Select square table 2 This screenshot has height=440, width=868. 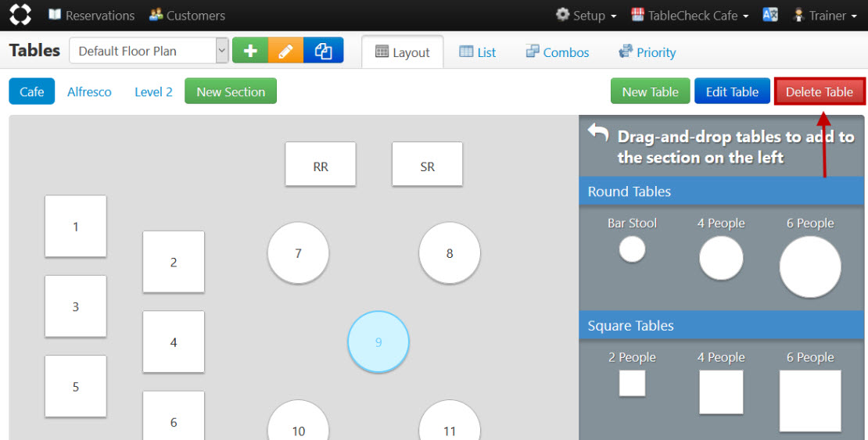click(x=174, y=262)
